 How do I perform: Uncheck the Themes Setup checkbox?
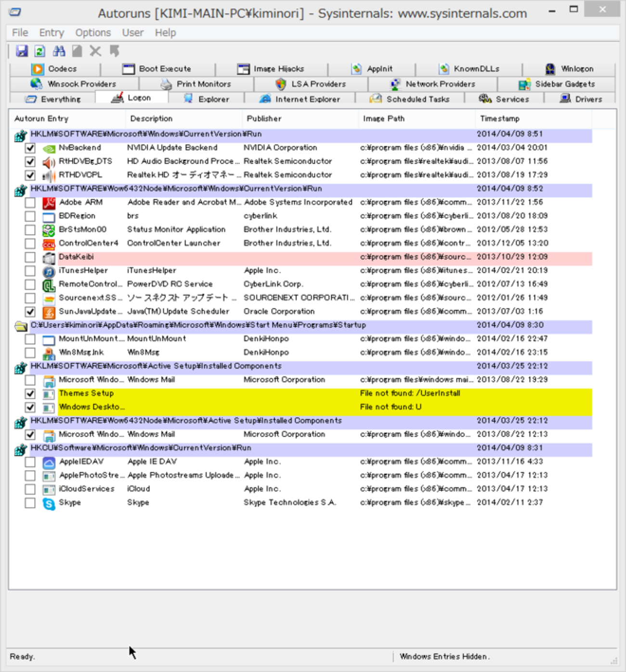[30, 393]
